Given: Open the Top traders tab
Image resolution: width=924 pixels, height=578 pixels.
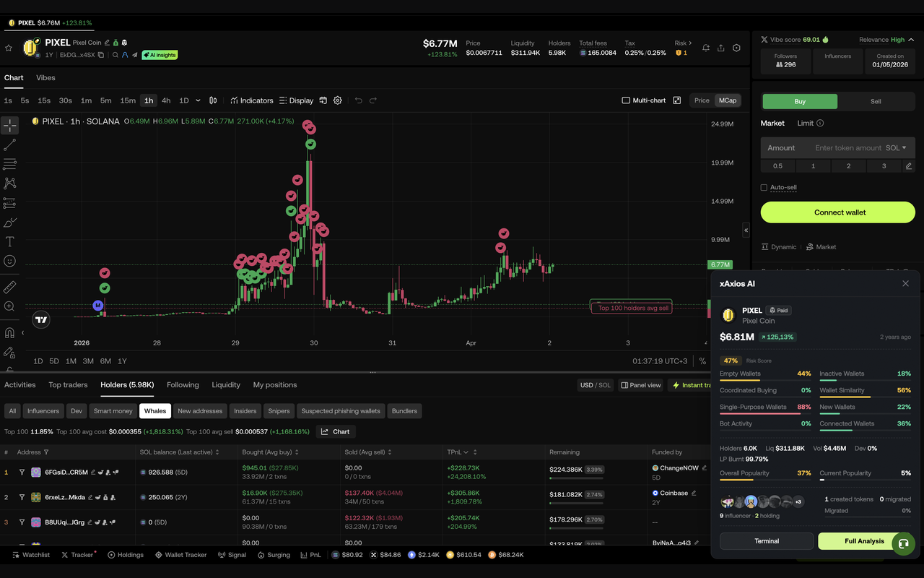Looking at the screenshot, I should click(68, 385).
